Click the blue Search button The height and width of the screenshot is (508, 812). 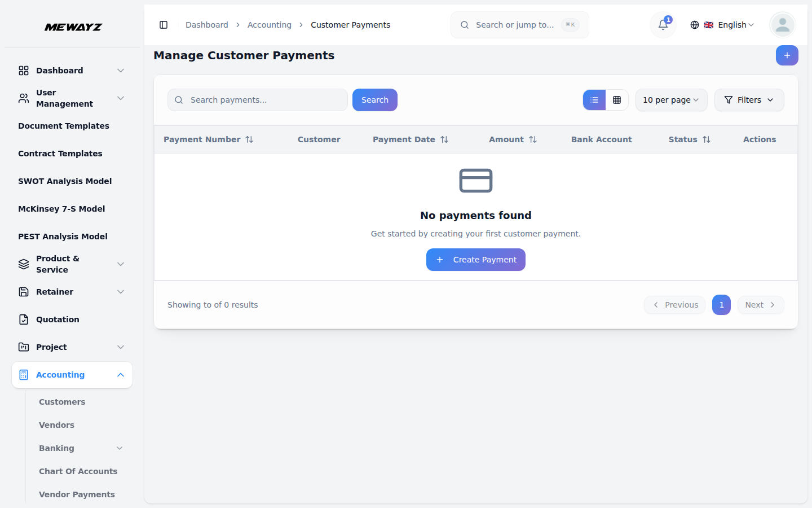coord(374,100)
